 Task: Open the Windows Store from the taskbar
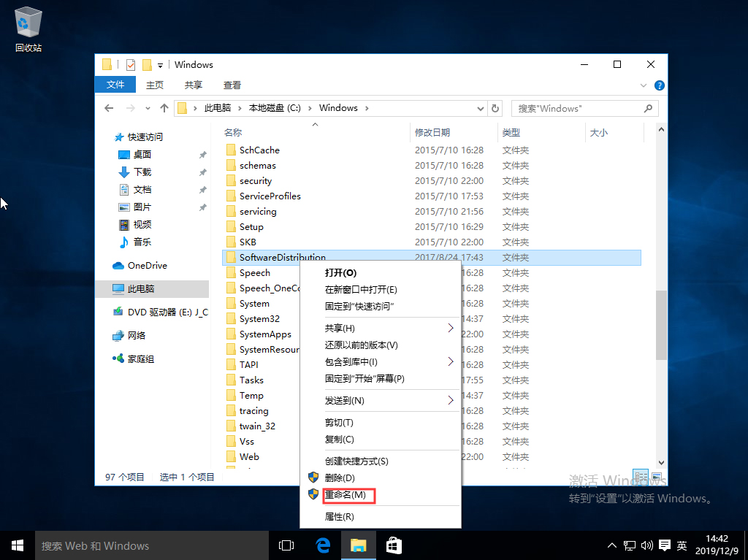[x=394, y=545]
